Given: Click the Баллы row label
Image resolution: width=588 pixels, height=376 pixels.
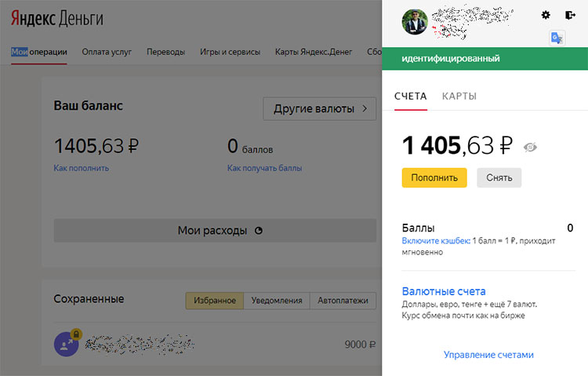Looking at the screenshot, I should (418, 228).
